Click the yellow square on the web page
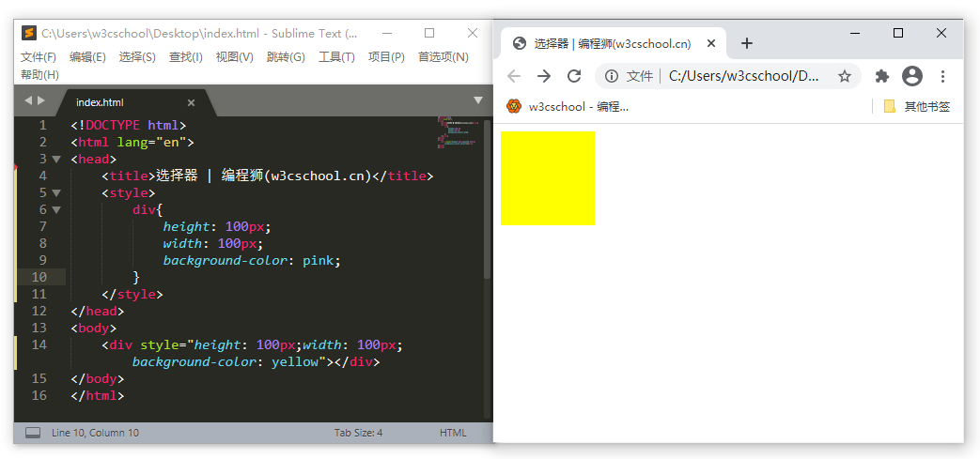Viewport: 980px width, 459px height. [548, 178]
